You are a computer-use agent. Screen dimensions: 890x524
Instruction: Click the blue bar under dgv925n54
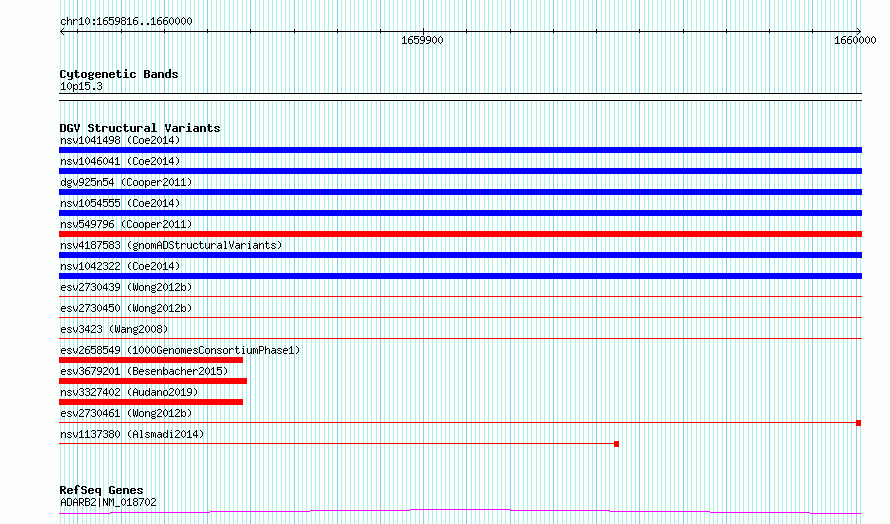(460, 192)
